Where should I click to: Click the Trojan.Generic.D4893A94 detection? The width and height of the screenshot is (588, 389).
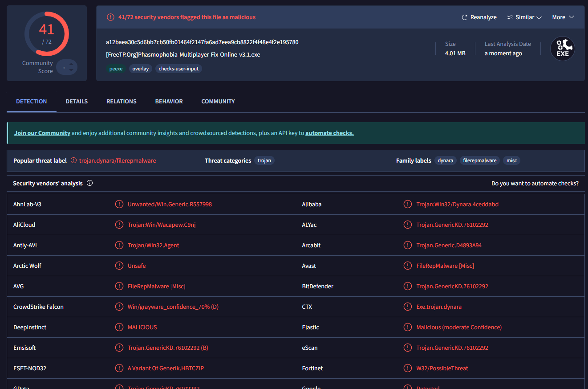449,245
